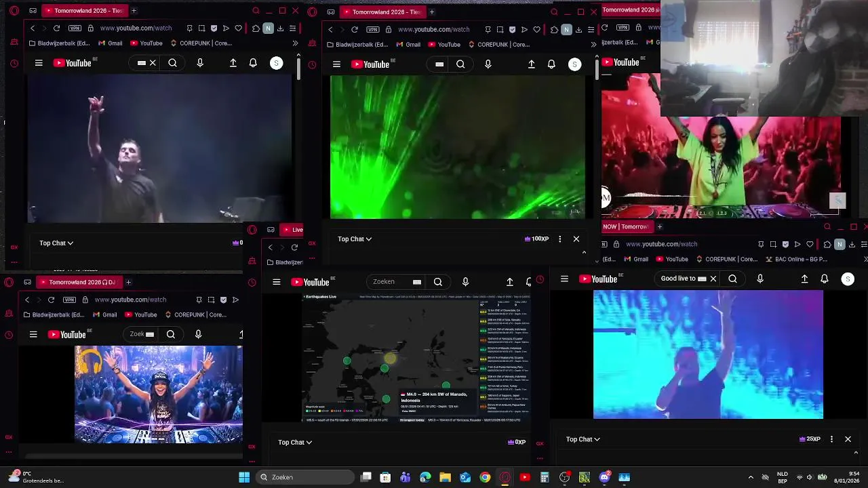
Task: Open Windows Start menu
Action: 244,477
